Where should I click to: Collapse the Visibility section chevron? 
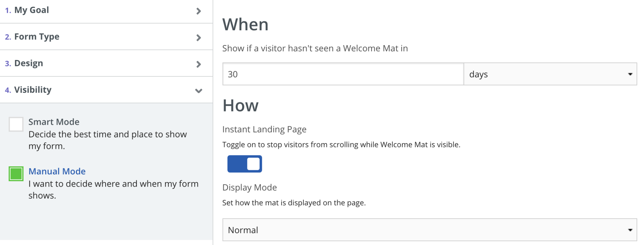[198, 91]
